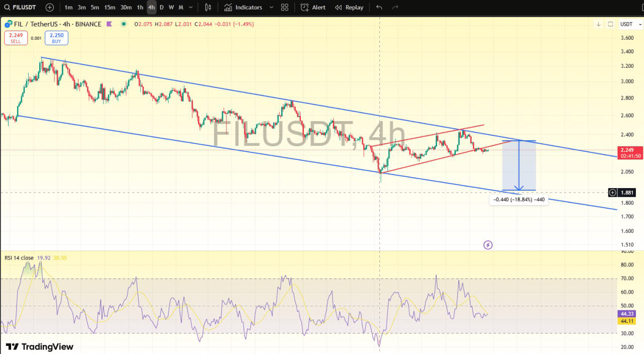The width and height of the screenshot is (644, 354).
Task: Click the 1.881 crosshair price label
Action: [627, 193]
